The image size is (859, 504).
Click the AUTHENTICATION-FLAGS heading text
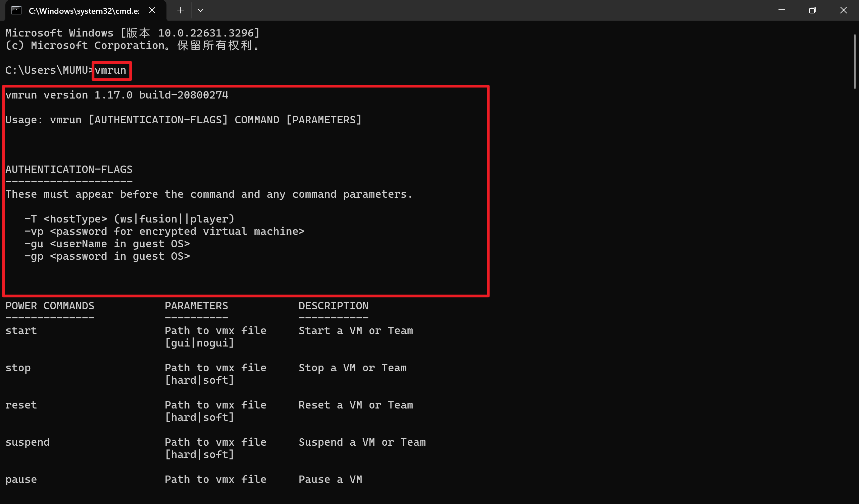(x=69, y=169)
